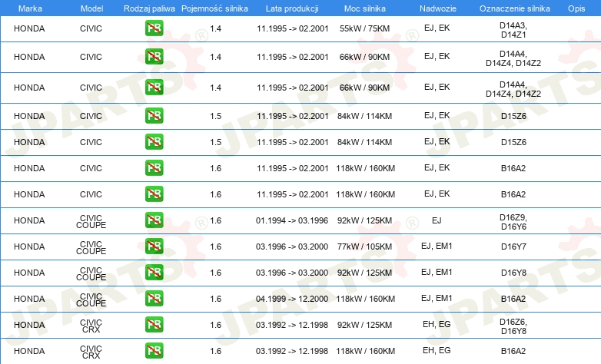Click production years in the 55kW / 75KM row
The image size is (601, 364).
click(293, 28)
